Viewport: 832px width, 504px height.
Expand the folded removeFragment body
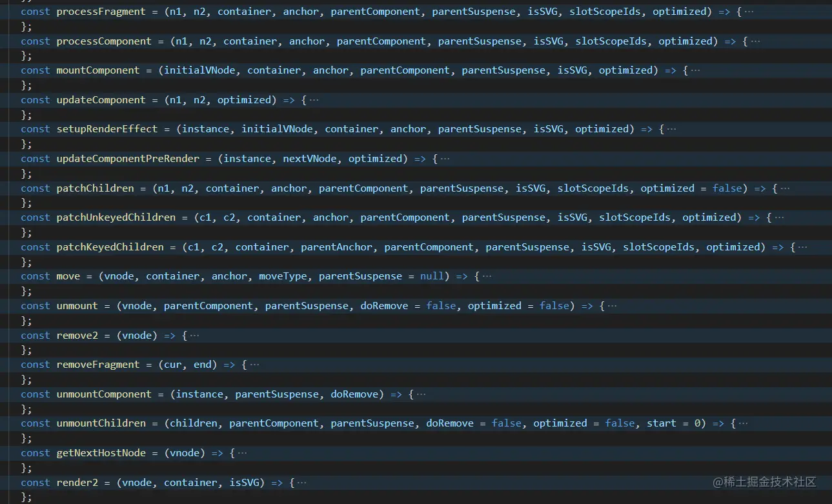click(x=254, y=365)
